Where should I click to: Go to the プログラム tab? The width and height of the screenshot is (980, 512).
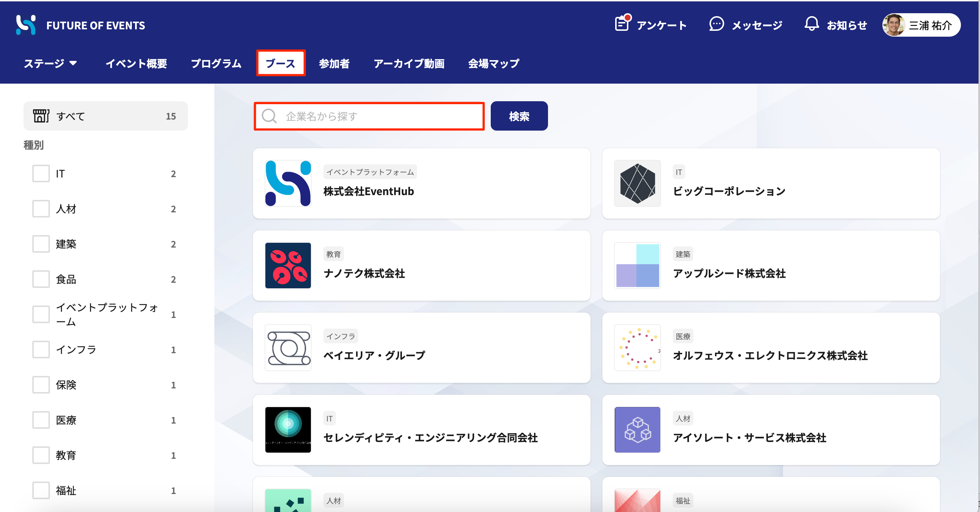(x=216, y=63)
